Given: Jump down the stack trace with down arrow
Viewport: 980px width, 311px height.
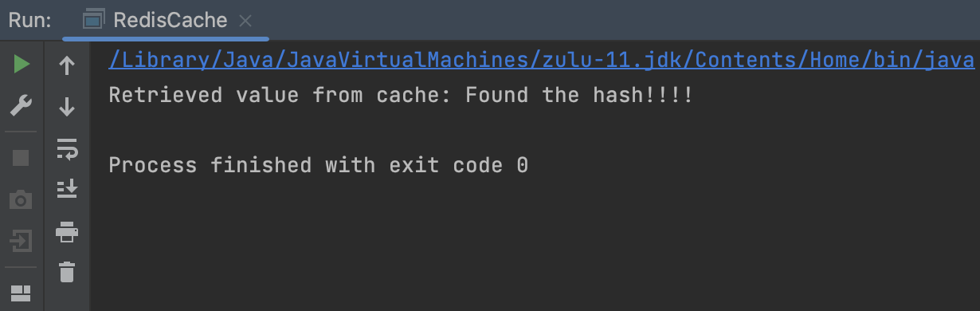Looking at the screenshot, I should click(68, 106).
